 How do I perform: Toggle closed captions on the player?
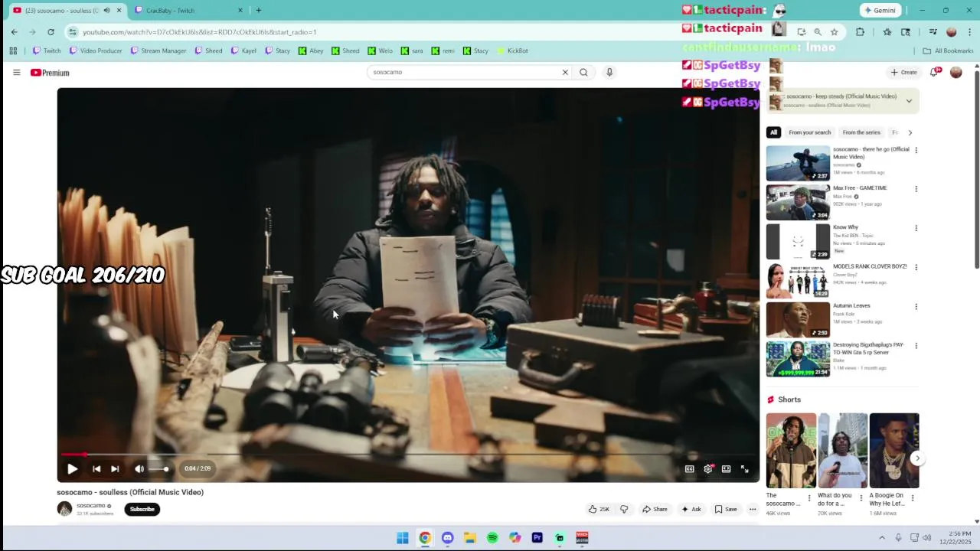click(689, 468)
